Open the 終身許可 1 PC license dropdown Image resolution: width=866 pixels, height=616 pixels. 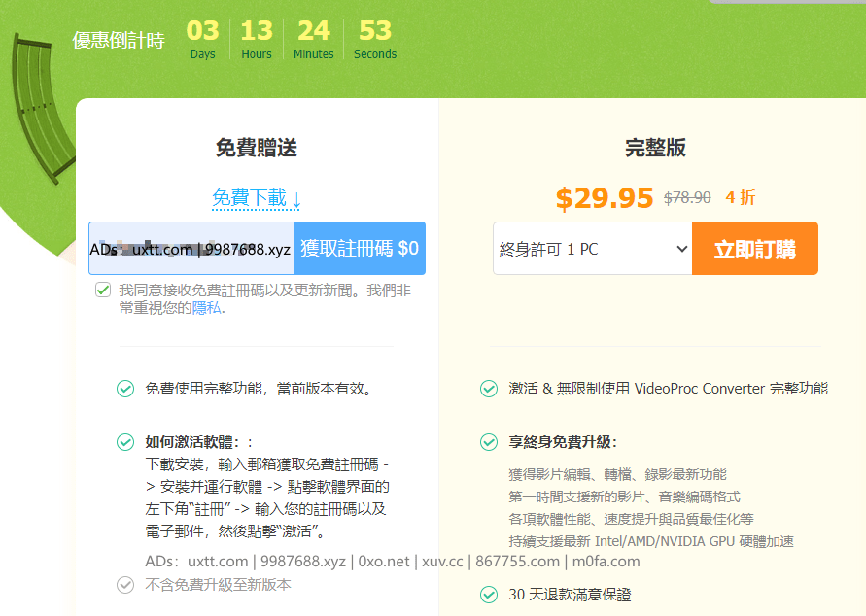click(593, 249)
